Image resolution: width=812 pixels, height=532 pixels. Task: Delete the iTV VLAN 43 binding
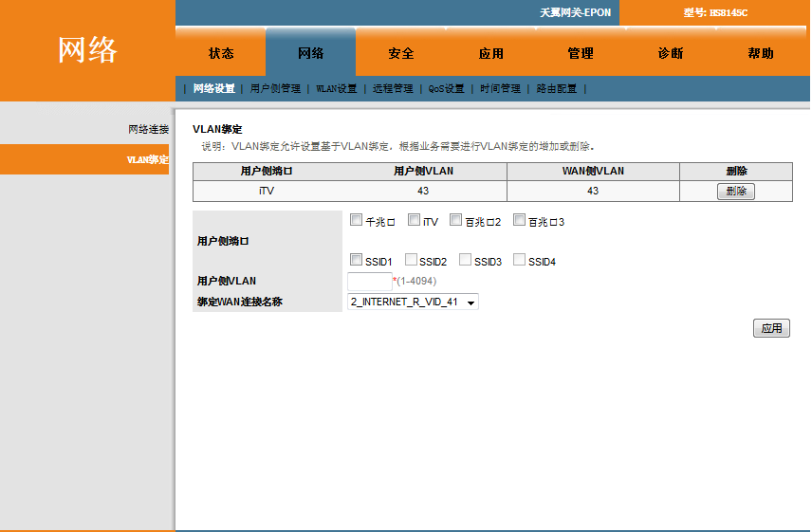(x=736, y=191)
